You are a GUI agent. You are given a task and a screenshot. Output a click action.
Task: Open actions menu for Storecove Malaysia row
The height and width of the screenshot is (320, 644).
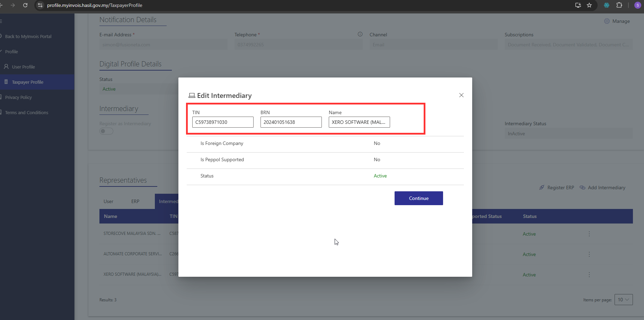[589, 234]
